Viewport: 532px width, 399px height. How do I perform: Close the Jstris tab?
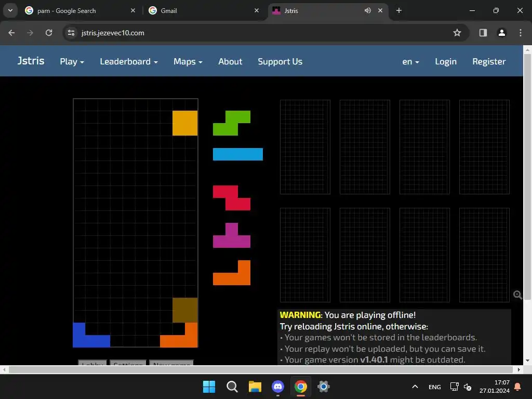[x=380, y=10]
